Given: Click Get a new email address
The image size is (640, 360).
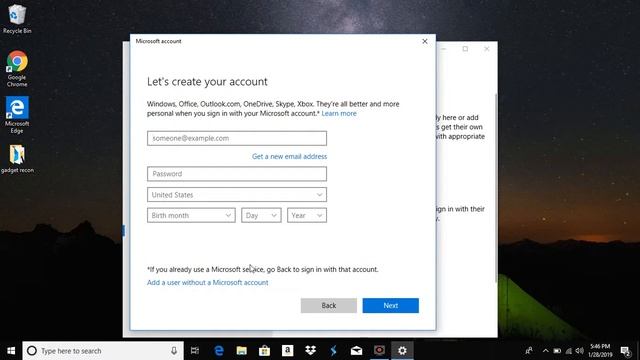Looking at the screenshot, I should click(x=289, y=156).
